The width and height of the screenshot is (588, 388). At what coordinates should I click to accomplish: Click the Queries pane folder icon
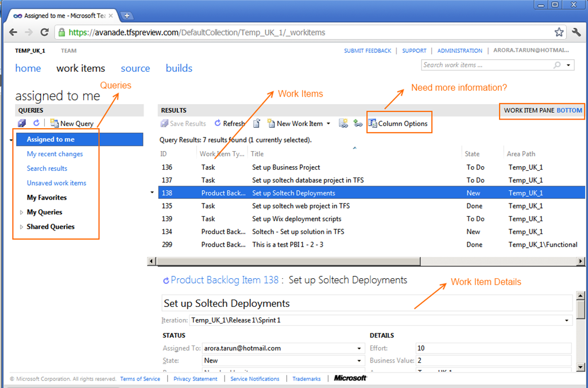point(22,123)
